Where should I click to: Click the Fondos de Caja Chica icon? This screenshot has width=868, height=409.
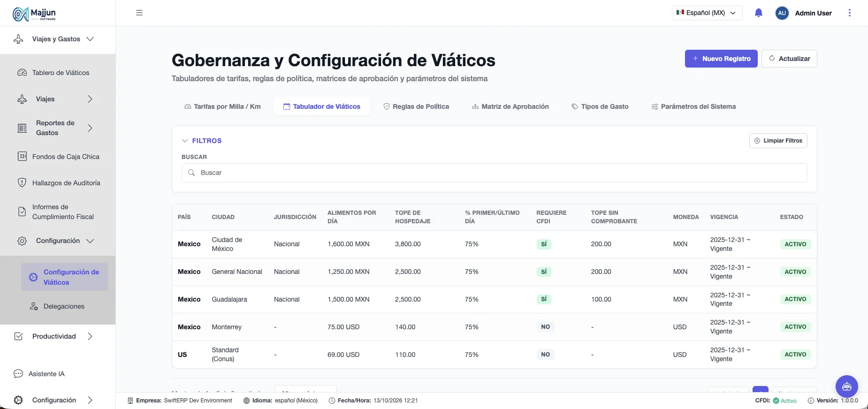(22, 157)
